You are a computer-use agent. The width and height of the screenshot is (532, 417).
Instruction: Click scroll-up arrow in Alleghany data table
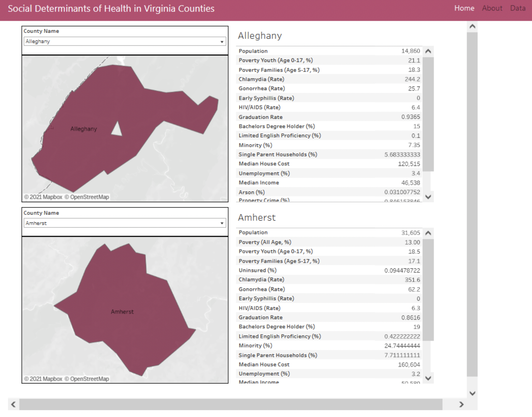428,51
